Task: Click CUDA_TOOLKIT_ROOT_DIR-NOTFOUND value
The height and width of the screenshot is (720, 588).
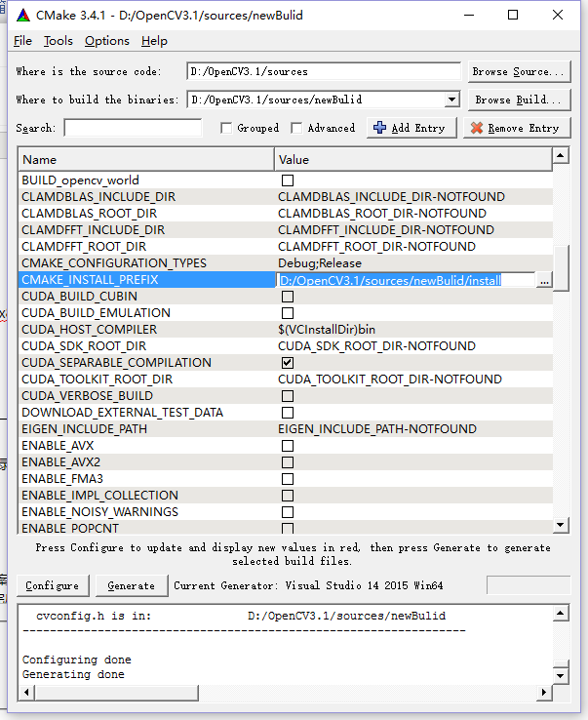Action: [390, 380]
